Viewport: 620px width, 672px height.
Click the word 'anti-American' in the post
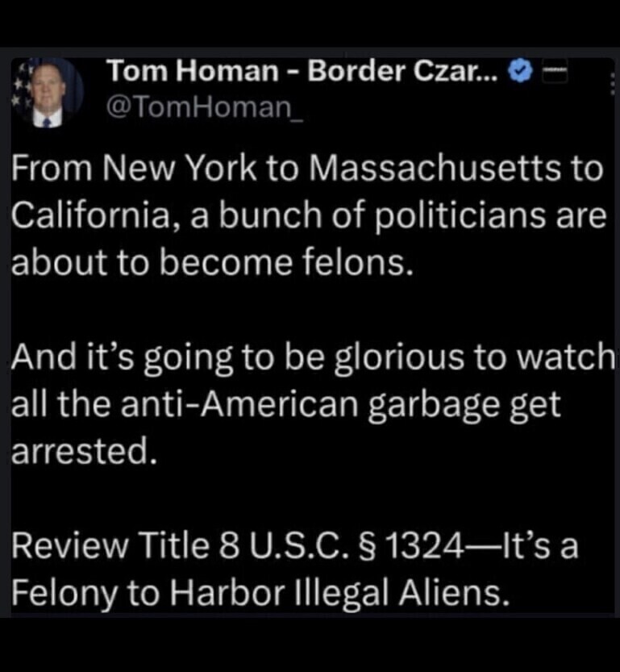tap(239, 404)
